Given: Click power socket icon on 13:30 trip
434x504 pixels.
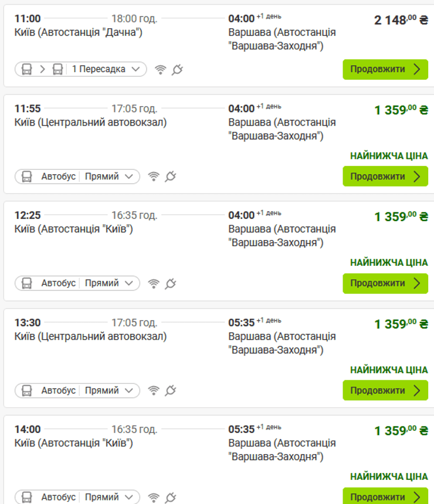Looking at the screenshot, I should [x=171, y=391].
